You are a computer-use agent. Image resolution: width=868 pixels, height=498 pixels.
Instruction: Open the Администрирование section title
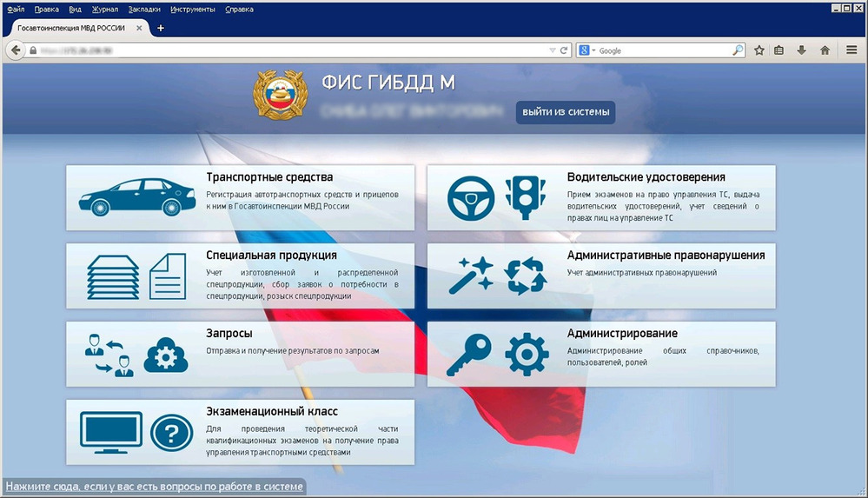622,334
